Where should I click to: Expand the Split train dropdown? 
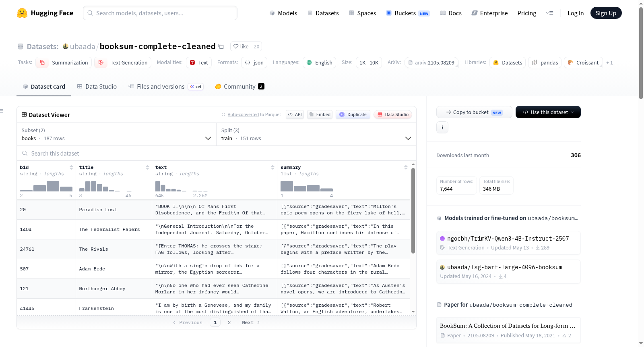click(316, 134)
